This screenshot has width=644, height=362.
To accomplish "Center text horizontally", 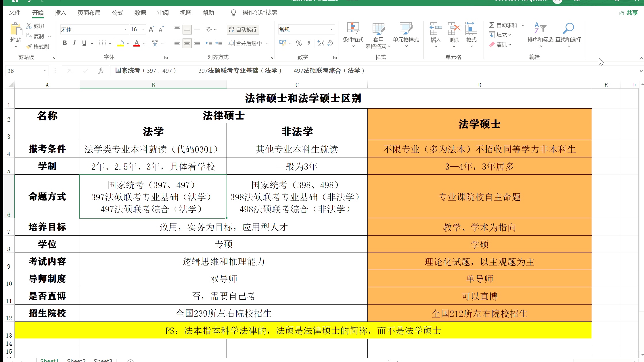I will coord(187,43).
